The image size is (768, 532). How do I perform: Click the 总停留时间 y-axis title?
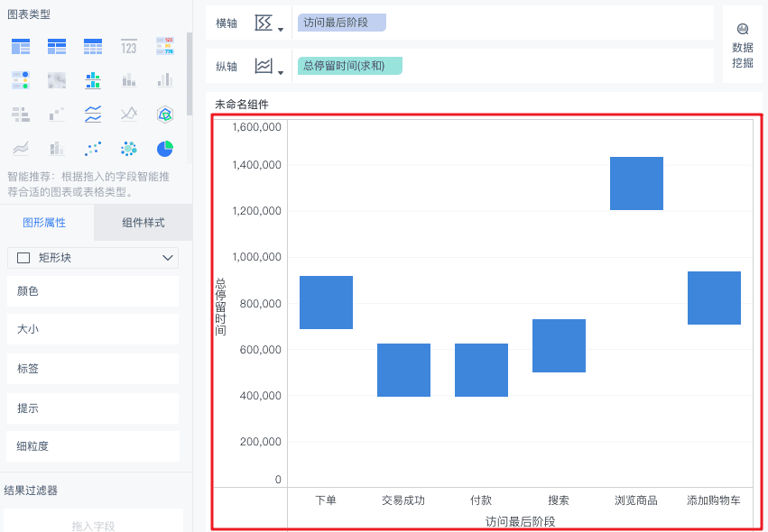click(220, 307)
